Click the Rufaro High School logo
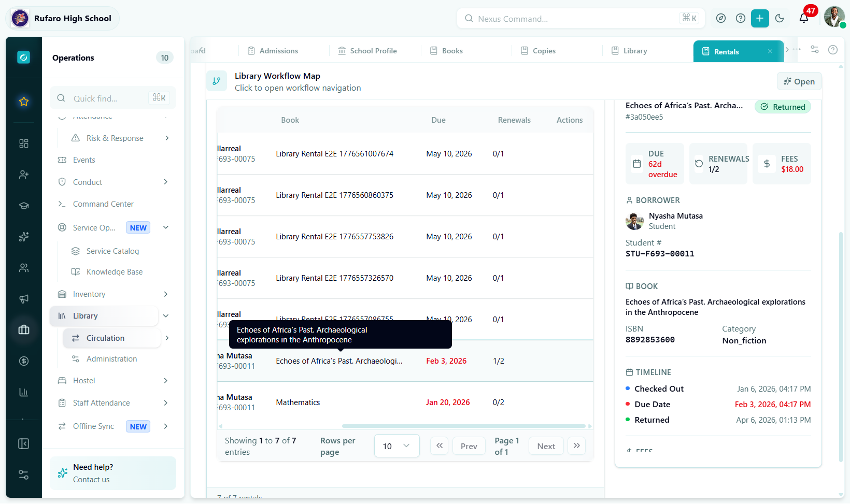This screenshot has height=504, width=850. [20, 18]
